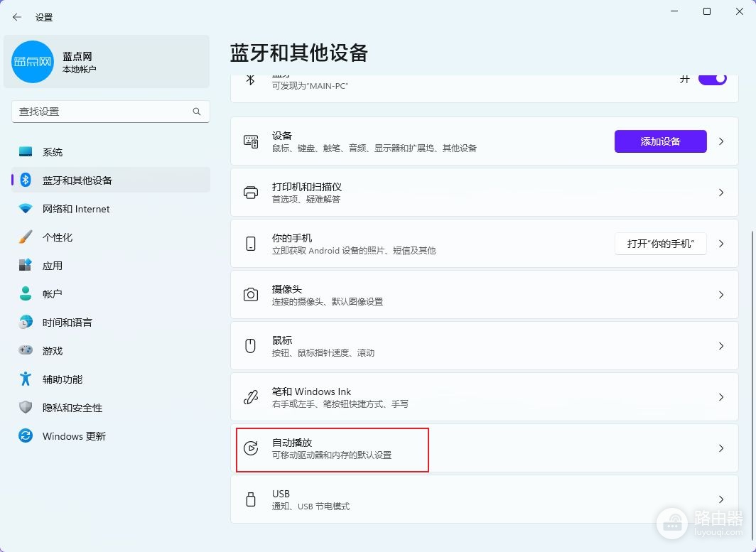Open 帐户 settings label

(x=52, y=293)
